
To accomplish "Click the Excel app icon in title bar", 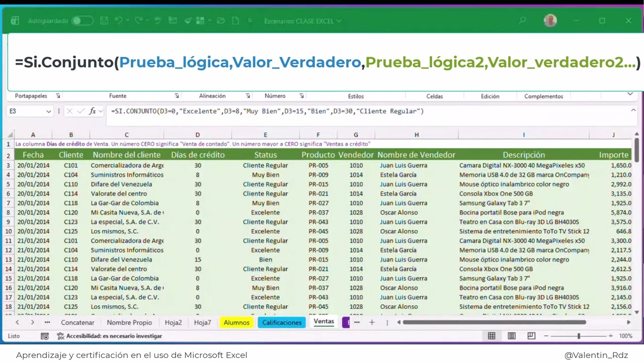I will pyautogui.click(x=15, y=21).
